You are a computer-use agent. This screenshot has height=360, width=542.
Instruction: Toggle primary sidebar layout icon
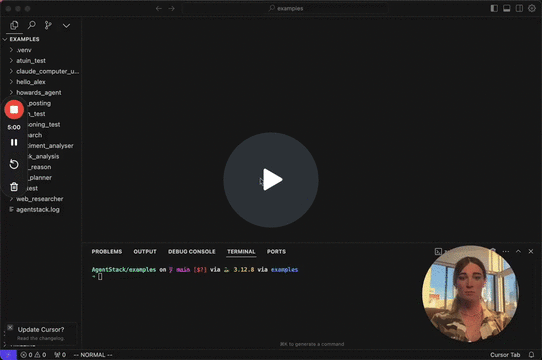coord(494,8)
